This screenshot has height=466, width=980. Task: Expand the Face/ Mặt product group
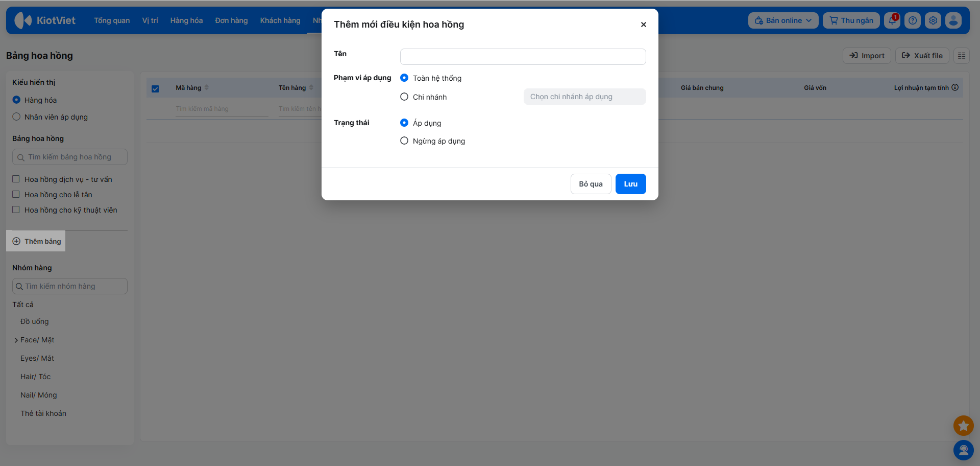click(16, 340)
